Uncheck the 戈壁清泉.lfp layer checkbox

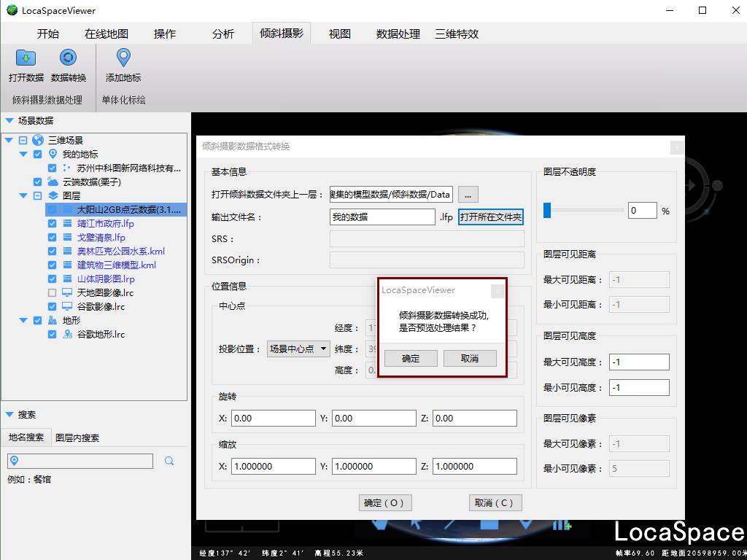[53, 237]
